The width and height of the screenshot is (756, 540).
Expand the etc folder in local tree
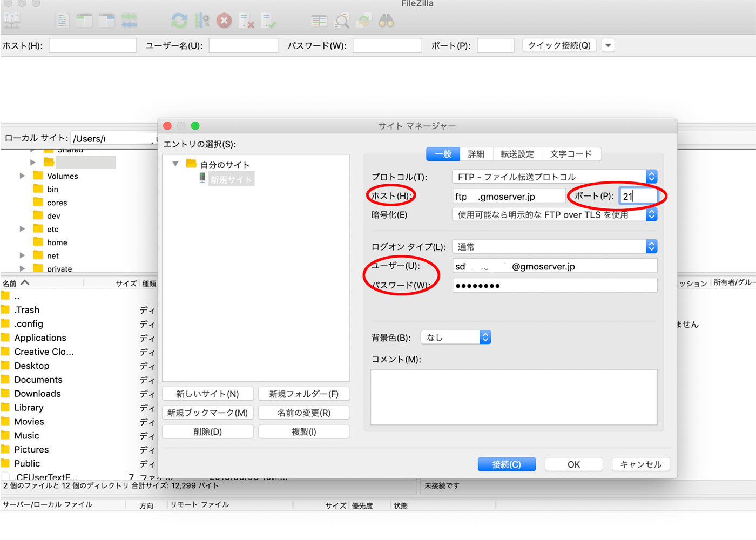(x=22, y=228)
